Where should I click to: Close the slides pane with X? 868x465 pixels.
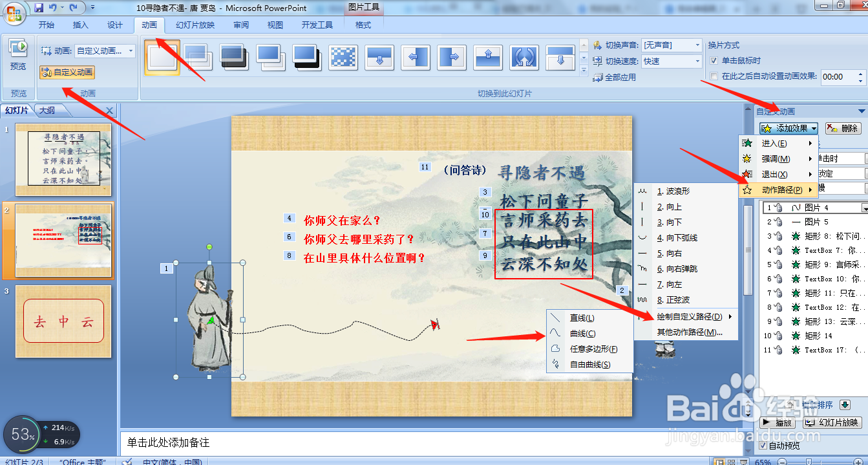(x=109, y=111)
